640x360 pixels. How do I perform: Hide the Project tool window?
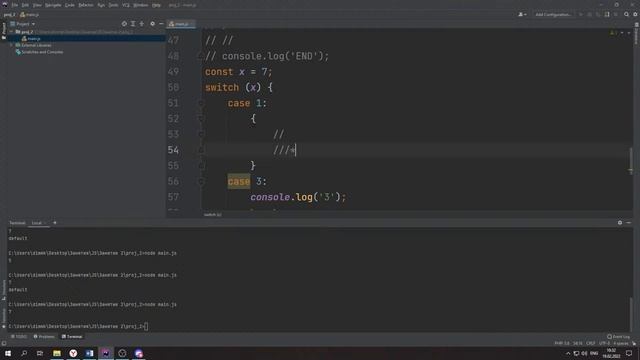tap(161, 24)
